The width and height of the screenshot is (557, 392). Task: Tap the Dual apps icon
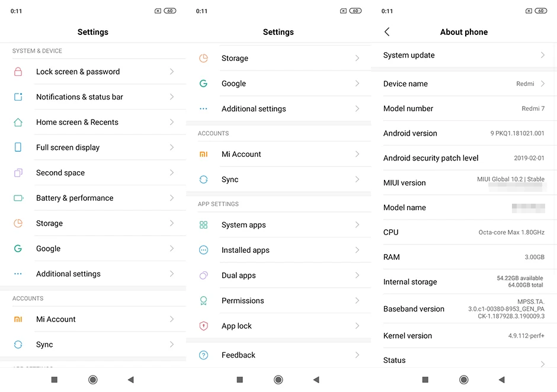coord(204,275)
